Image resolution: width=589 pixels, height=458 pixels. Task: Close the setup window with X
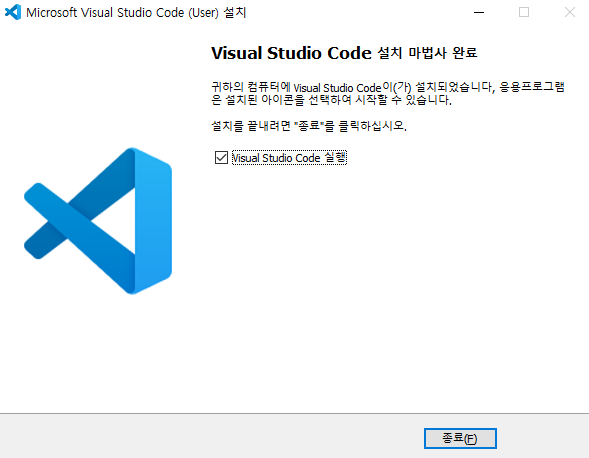569,12
